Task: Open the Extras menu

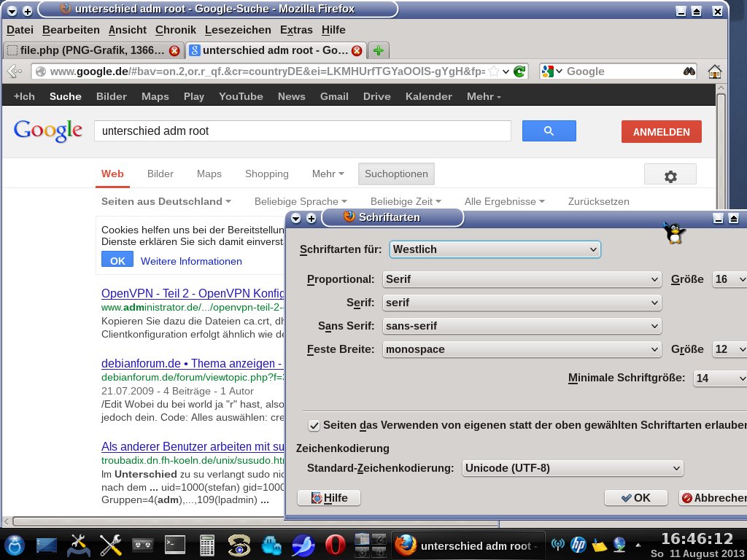Action: tap(296, 30)
